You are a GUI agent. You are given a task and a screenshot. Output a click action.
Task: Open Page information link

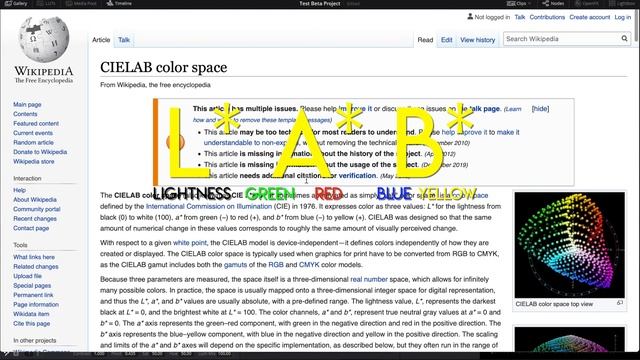tap(36, 304)
